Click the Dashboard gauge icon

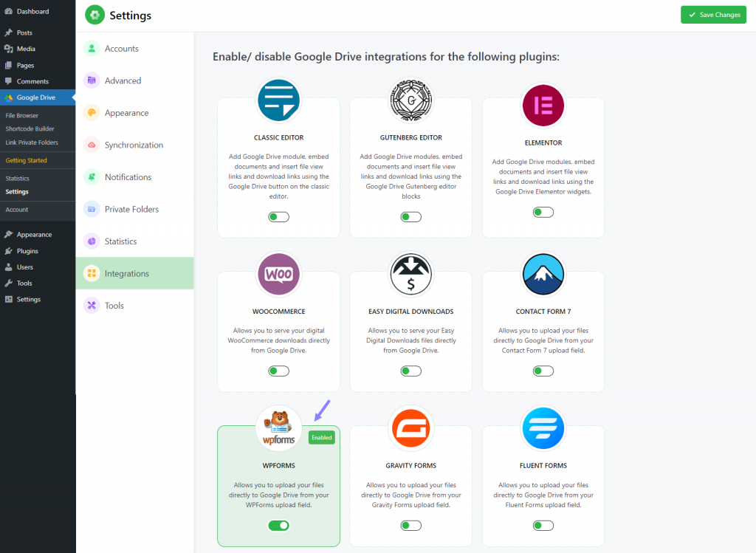pos(9,11)
